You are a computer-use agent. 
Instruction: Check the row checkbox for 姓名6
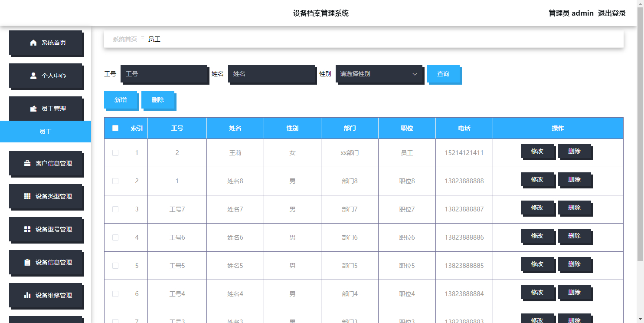(115, 237)
